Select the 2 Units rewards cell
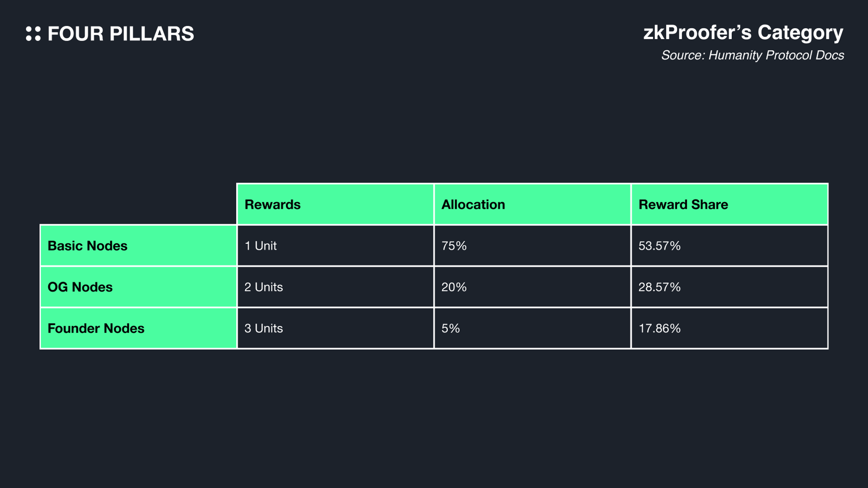Screen dimensions: 868x488 (x=263, y=287)
